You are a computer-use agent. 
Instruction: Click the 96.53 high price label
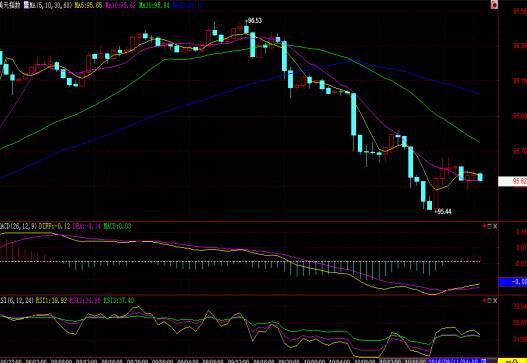coord(253,21)
